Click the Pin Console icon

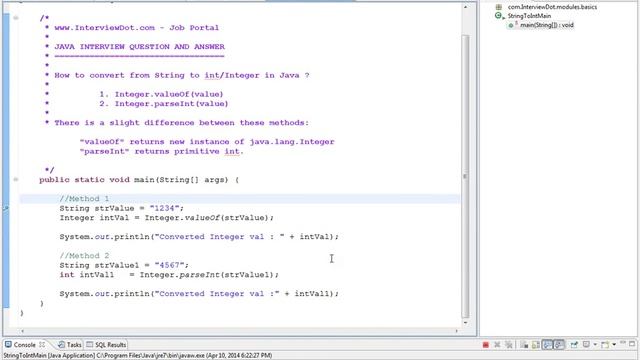coord(574,345)
